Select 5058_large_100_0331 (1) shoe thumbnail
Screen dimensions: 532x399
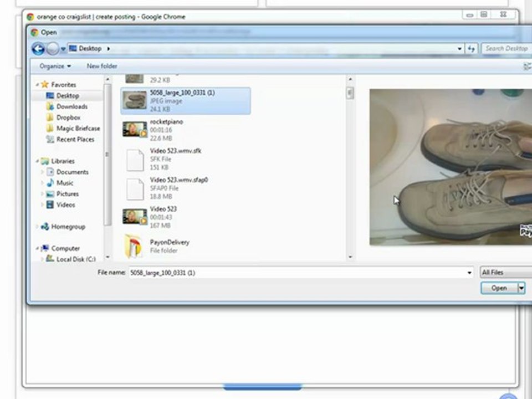click(135, 100)
